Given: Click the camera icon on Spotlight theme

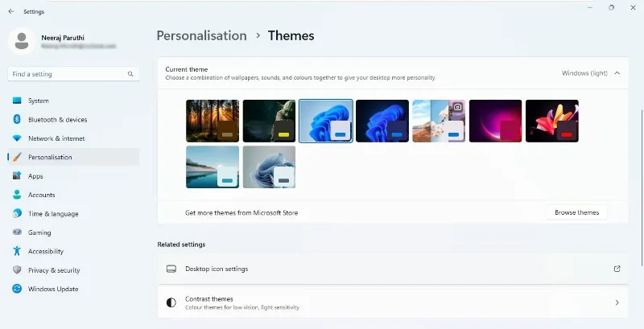Looking at the screenshot, I should click(x=457, y=107).
